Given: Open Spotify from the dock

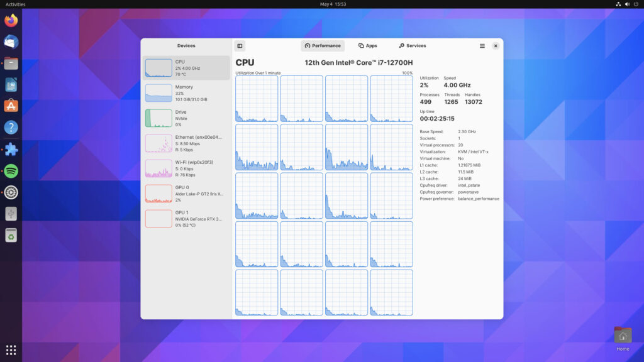Looking at the screenshot, I should (x=11, y=171).
